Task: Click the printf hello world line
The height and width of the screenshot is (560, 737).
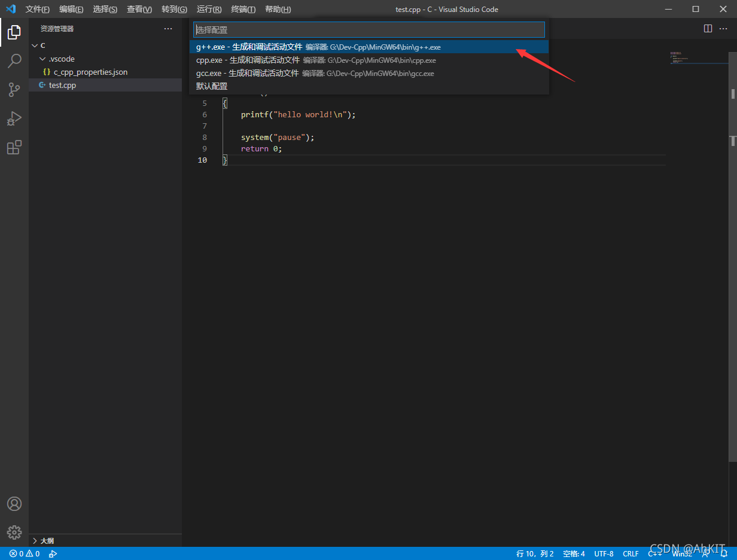Action: pos(298,114)
